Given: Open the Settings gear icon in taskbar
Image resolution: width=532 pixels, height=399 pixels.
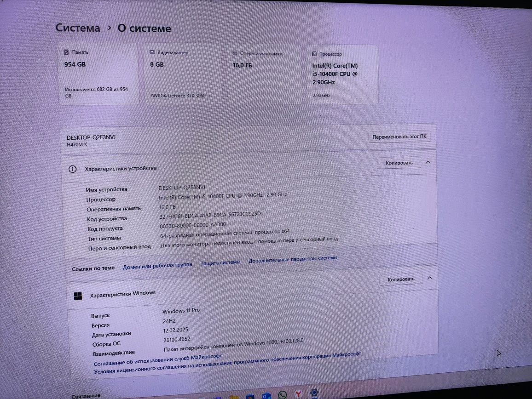Looking at the screenshot, I should click(314, 393).
